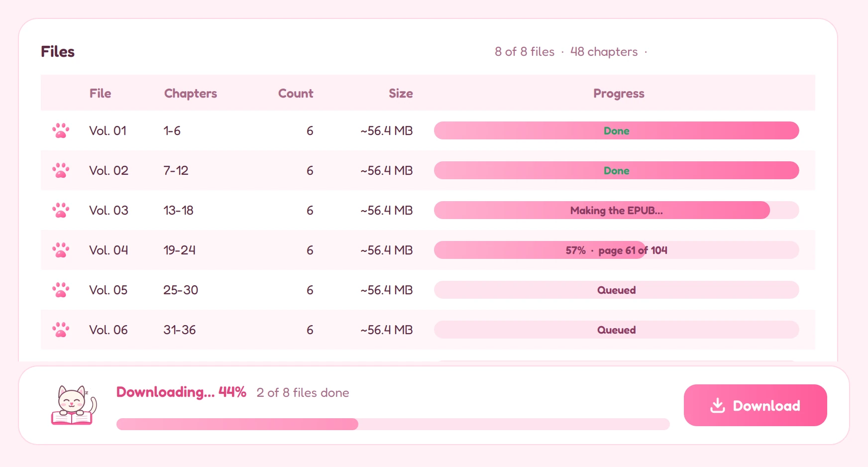868x467 pixels.
Task: Click the paw icon for Vol. 06
Action: click(61, 330)
